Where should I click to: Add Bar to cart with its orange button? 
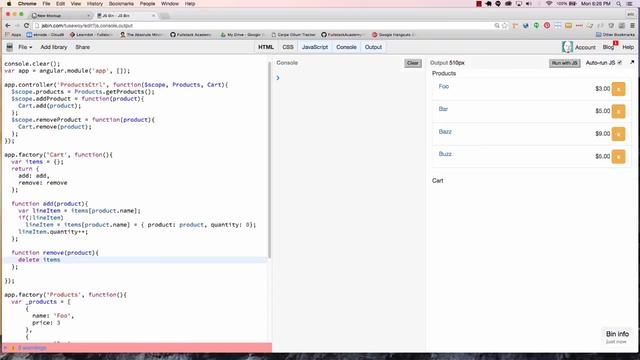pyautogui.click(x=618, y=111)
